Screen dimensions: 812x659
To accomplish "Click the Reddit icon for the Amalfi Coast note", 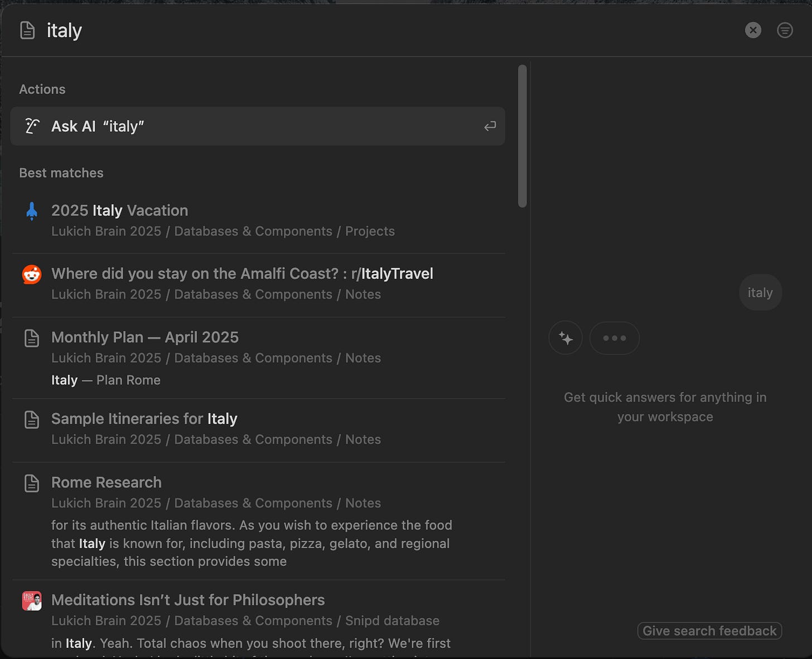I will [x=32, y=275].
